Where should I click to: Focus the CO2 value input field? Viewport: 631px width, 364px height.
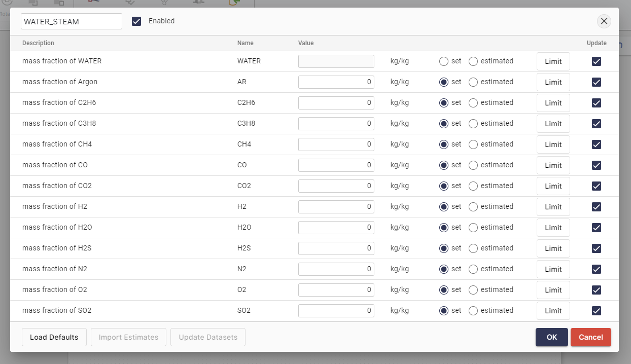[336, 186]
